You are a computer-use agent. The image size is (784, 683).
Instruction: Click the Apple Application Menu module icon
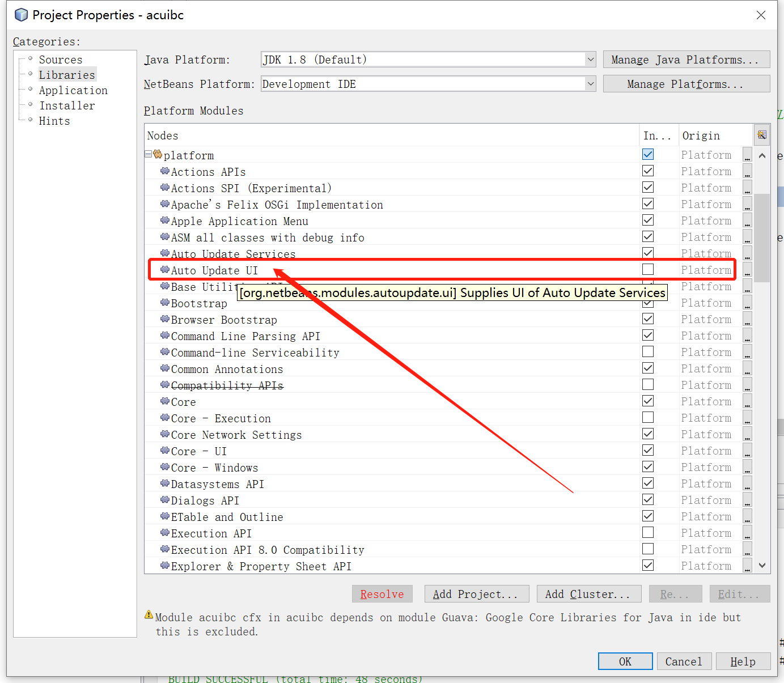point(165,220)
